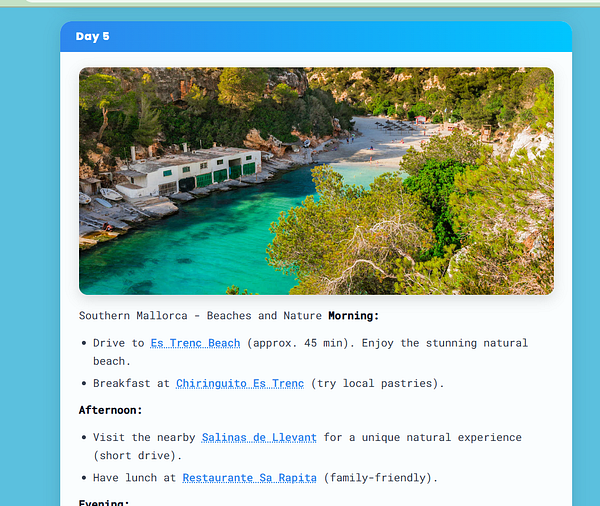This screenshot has height=506, width=600.
Task: Open the Restaurante Sa Rapita link
Action: pos(249,478)
